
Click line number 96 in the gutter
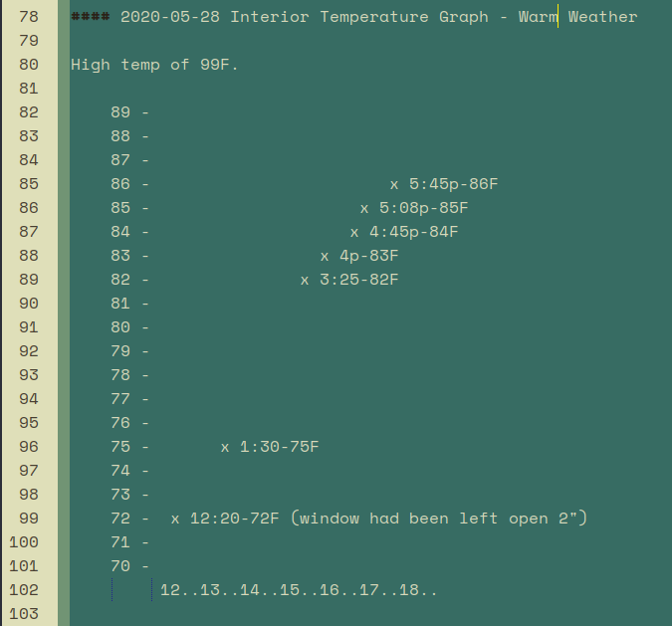pos(29,447)
